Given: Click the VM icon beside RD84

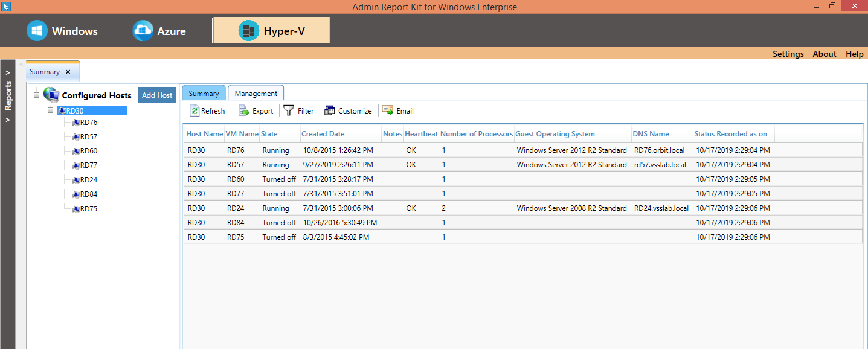Looking at the screenshot, I should tap(76, 194).
